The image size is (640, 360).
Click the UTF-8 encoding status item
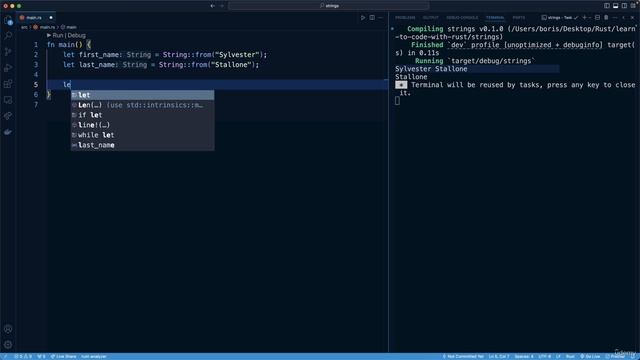point(544,356)
